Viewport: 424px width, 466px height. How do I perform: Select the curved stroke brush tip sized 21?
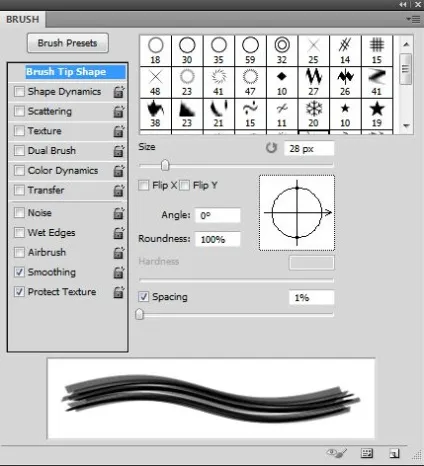click(218, 114)
